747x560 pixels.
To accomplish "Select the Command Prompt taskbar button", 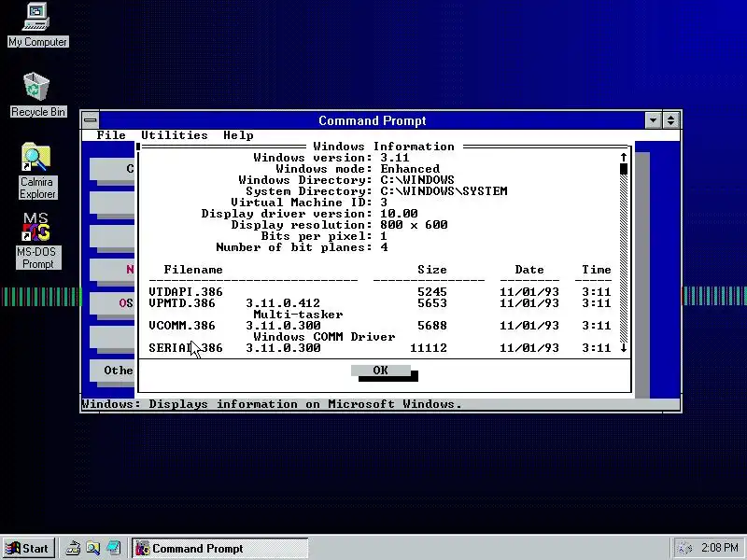I will (220, 548).
